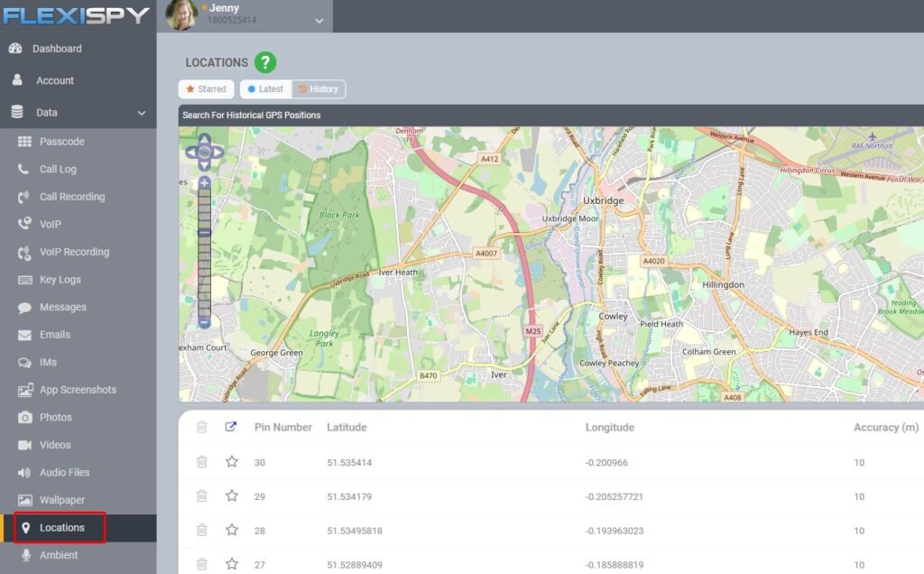Screen dimensions: 924x574
Task: Star the location with pin 29
Action: [x=232, y=495]
